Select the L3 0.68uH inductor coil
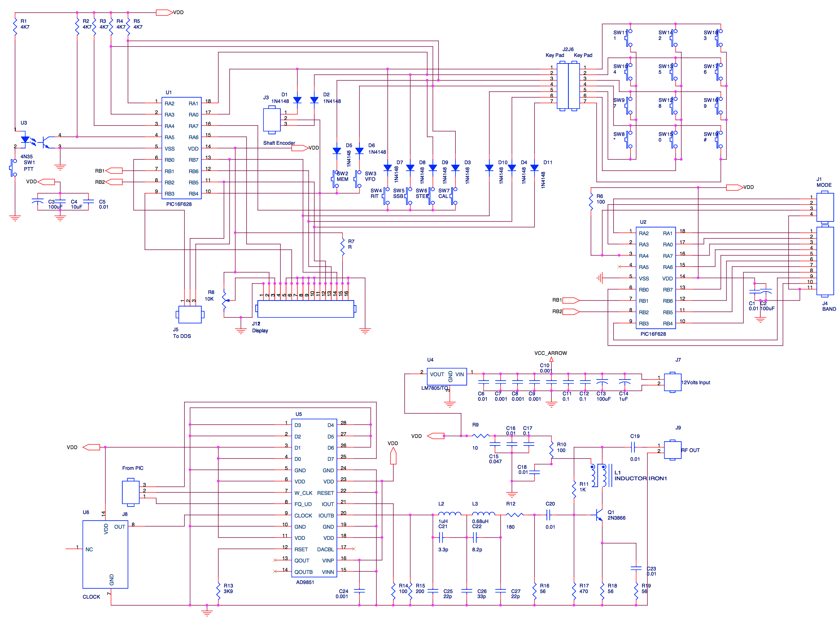Screen dimensions: 840x621 coord(484,514)
